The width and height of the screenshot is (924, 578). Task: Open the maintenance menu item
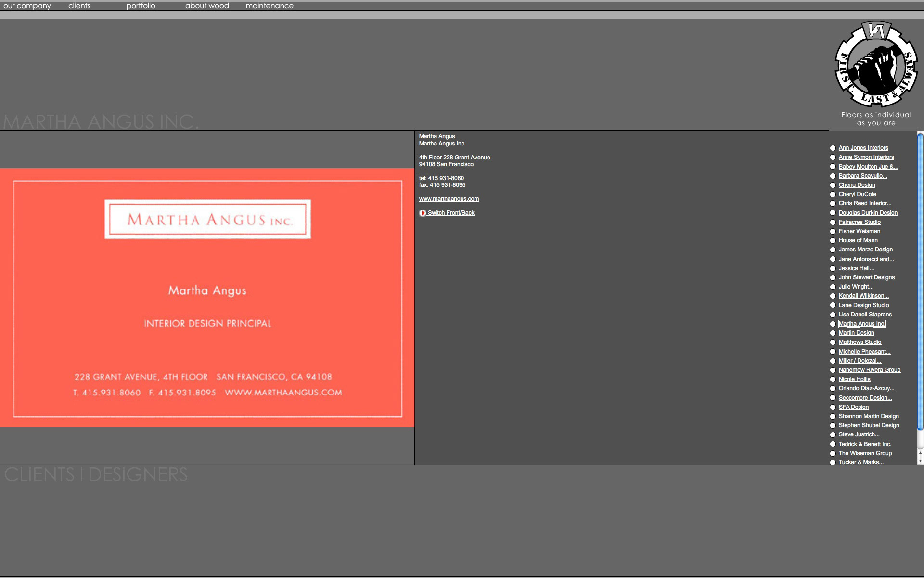269,6
